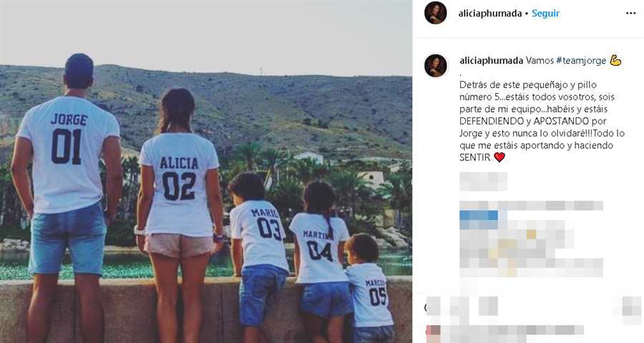Click the blurred commenter avatar at the bottom

click(x=434, y=333)
